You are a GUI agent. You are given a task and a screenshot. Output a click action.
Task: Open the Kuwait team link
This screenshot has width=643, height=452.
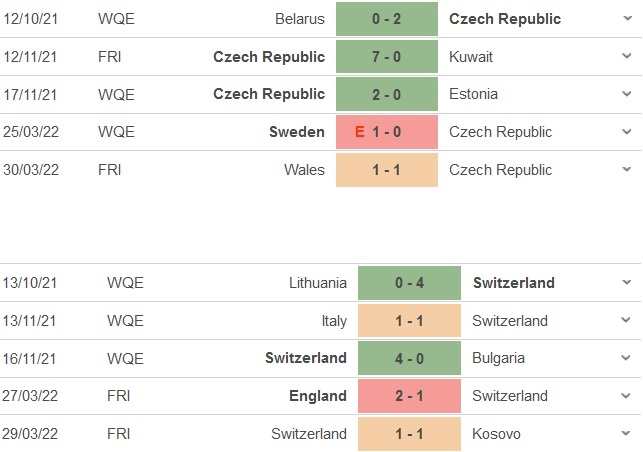click(471, 57)
